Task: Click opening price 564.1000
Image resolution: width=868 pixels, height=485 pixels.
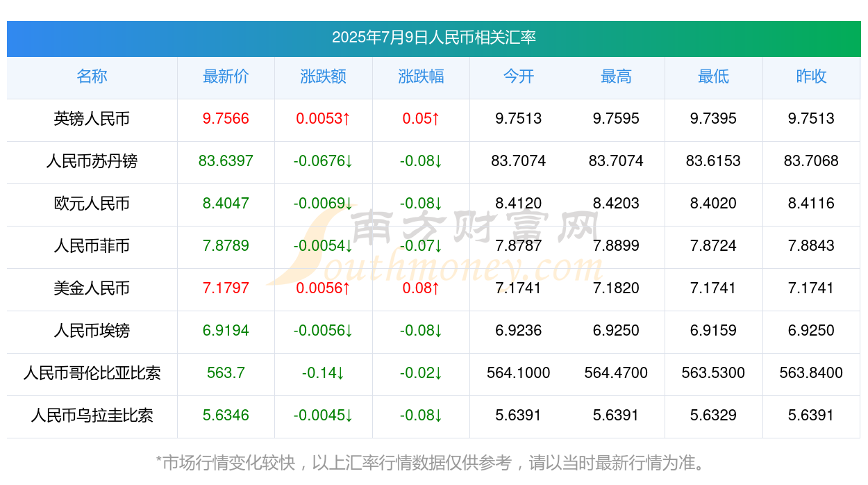Action: coord(519,373)
